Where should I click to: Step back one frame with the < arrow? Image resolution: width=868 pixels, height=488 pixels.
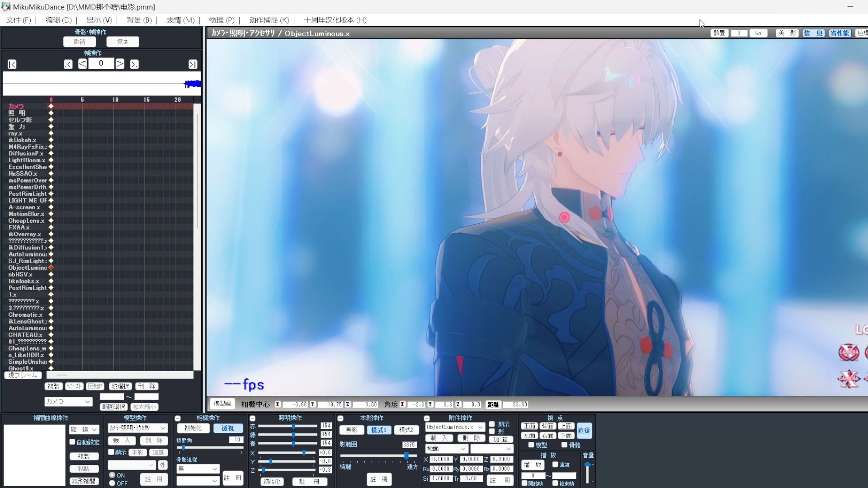click(82, 64)
